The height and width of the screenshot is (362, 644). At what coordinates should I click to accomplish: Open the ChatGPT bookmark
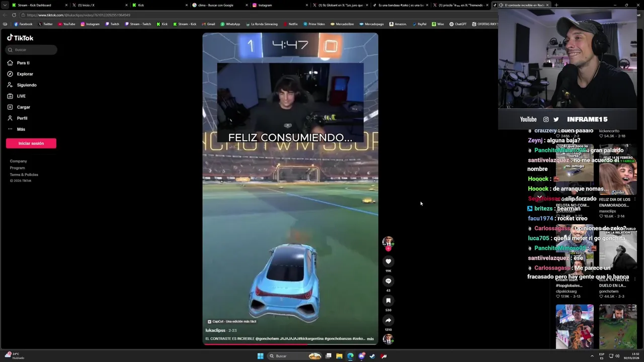pyautogui.click(x=458, y=24)
